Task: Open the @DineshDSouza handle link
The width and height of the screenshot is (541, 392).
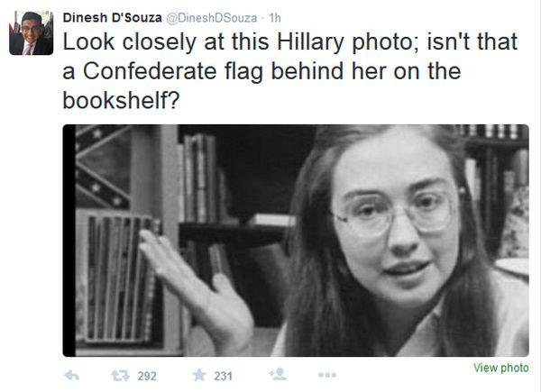Action: [x=212, y=18]
